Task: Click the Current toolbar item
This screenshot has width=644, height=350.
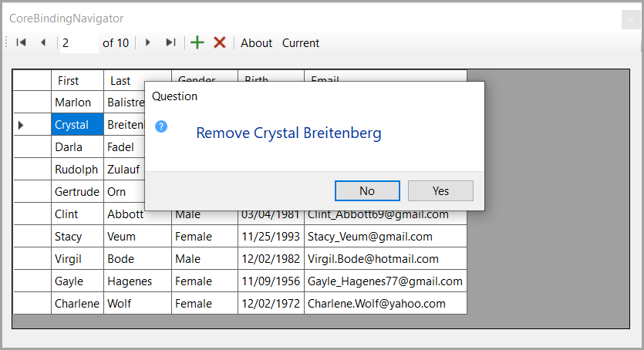Action: pos(301,43)
